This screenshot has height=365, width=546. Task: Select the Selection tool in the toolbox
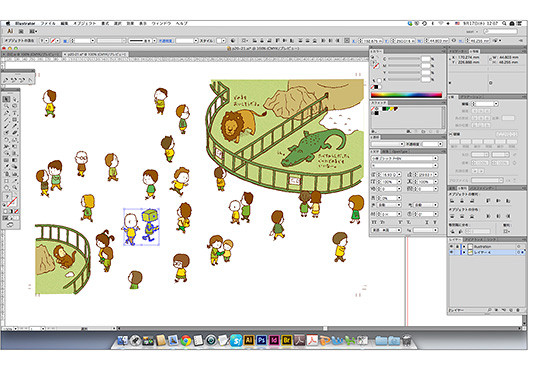(x=6, y=99)
